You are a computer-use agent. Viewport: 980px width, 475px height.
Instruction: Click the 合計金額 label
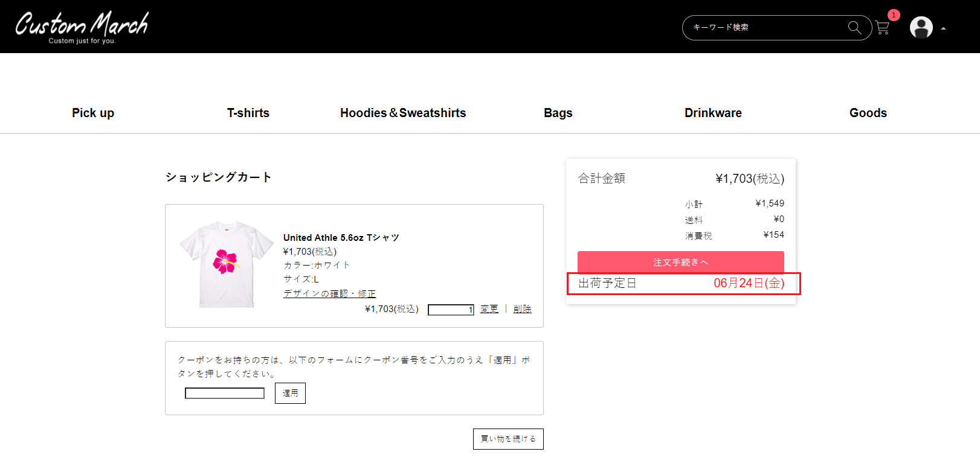602,178
